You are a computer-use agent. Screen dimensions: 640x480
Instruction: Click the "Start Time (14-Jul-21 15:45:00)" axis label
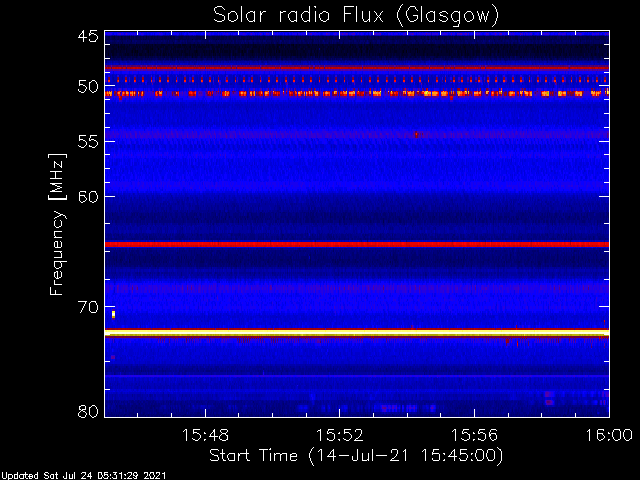(x=356, y=456)
